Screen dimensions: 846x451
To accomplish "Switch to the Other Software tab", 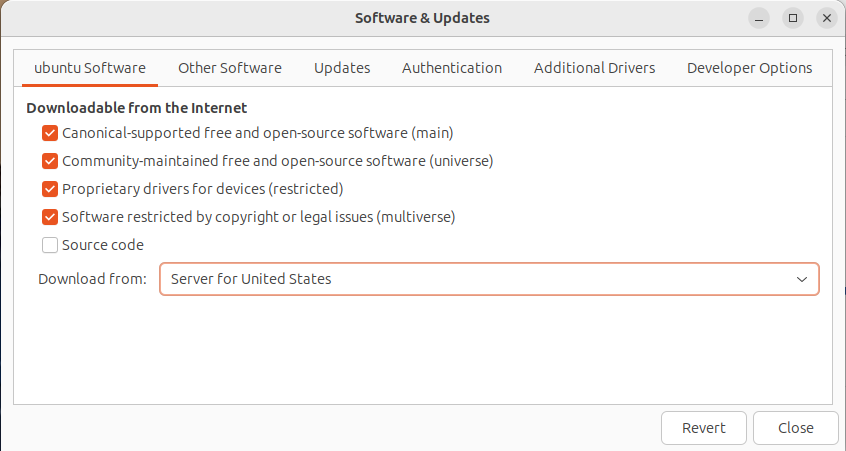I will 230,68.
